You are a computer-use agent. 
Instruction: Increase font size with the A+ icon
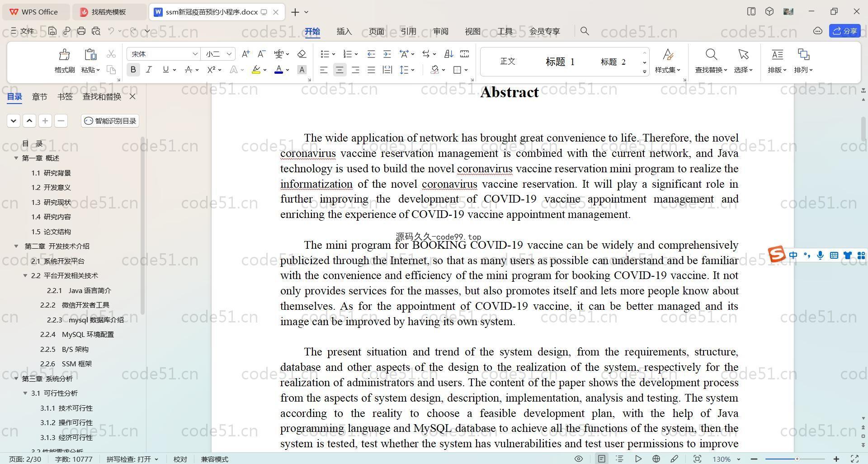(245, 54)
